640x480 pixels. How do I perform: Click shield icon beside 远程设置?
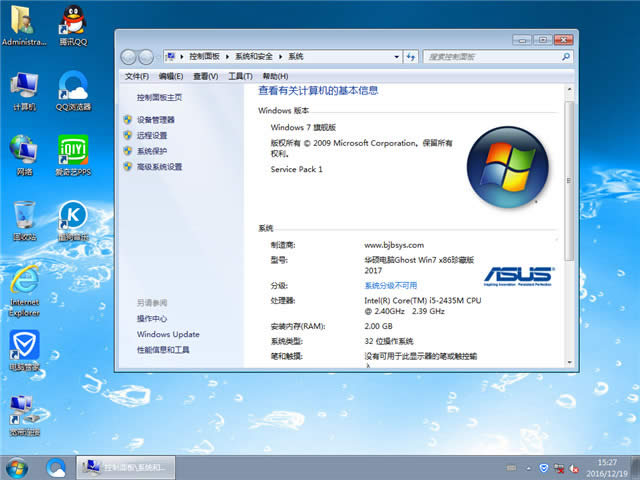[128, 135]
